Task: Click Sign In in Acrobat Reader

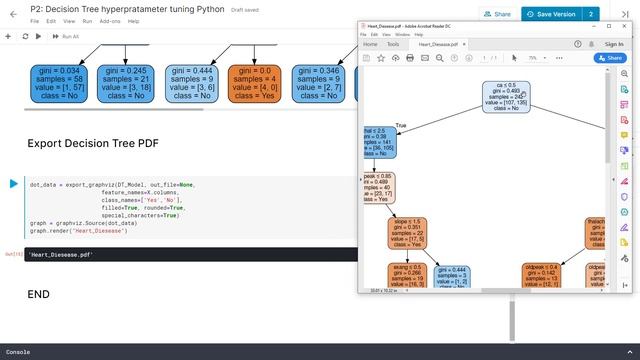Action: click(x=614, y=44)
